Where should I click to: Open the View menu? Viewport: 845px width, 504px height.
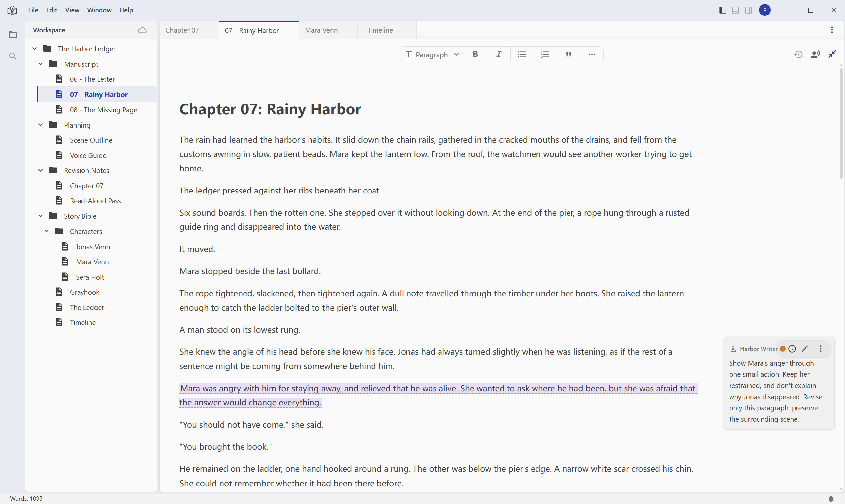72,10
